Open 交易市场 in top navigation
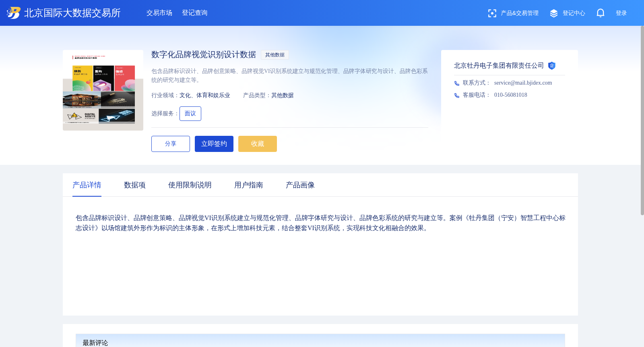Viewport: 644px width, 347px height. coord(159,13)
